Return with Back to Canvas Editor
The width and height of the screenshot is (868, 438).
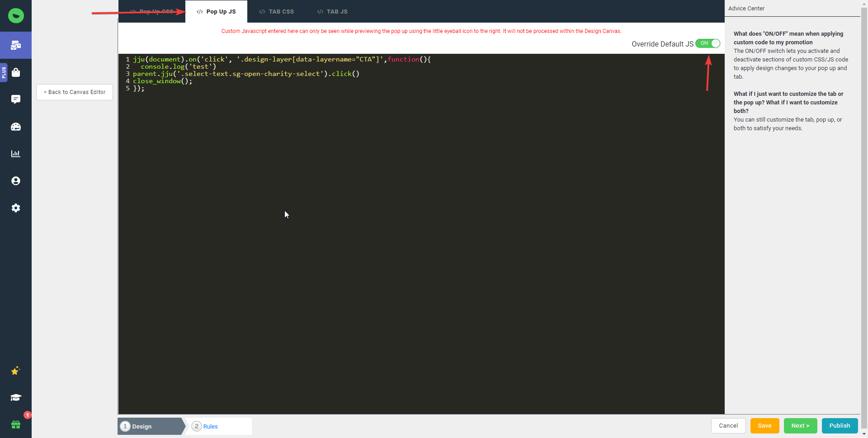[x=74, y=92]
